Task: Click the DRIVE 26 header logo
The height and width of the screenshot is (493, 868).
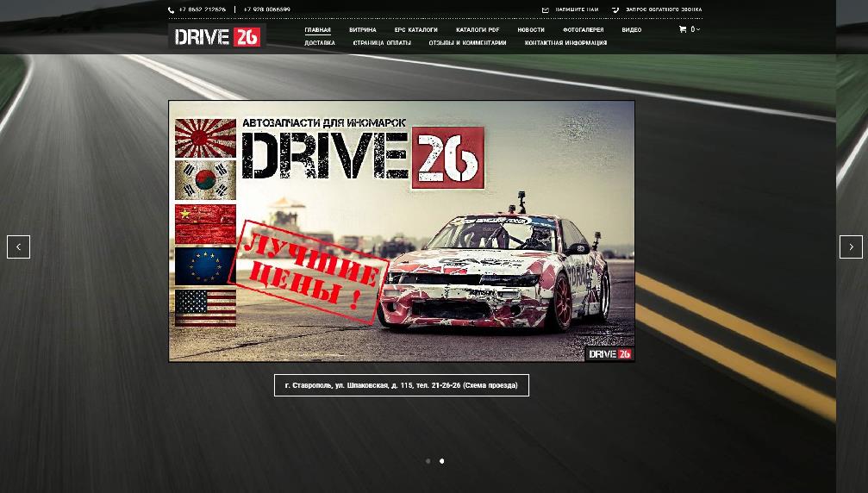Action: [x=217, y=37]
